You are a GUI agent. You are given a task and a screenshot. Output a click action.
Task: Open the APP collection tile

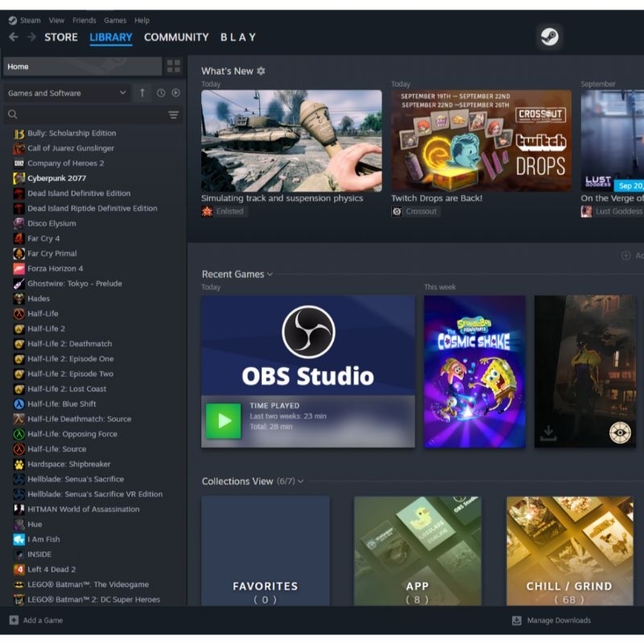[x=418, y=551]
